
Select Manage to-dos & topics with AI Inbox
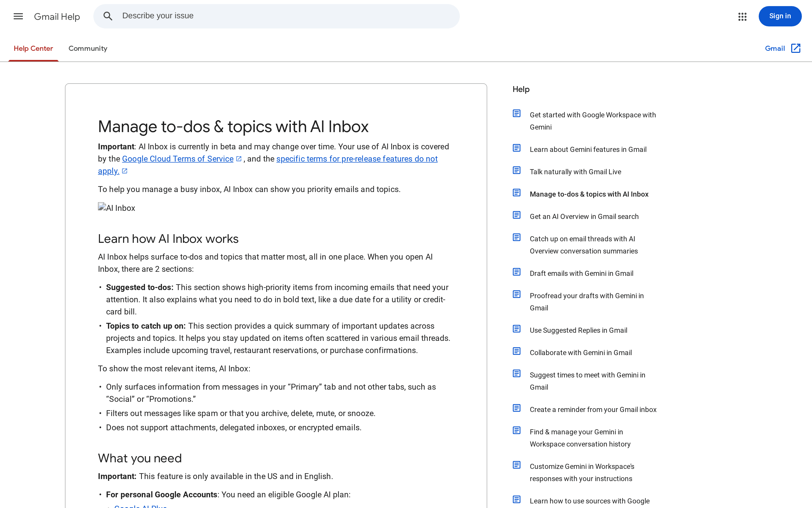pyautogui.click(x=589, y=194)
